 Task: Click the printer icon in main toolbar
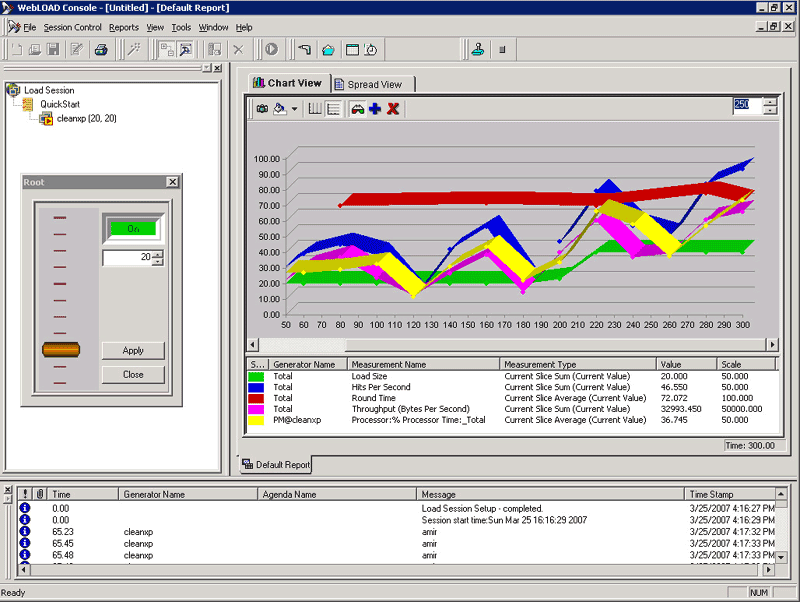click(100, 49)
